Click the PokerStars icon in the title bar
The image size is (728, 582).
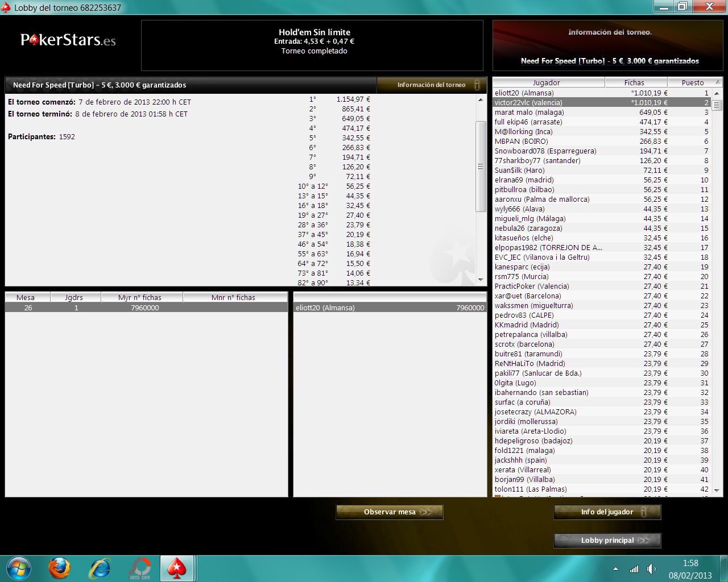[6, 7]
